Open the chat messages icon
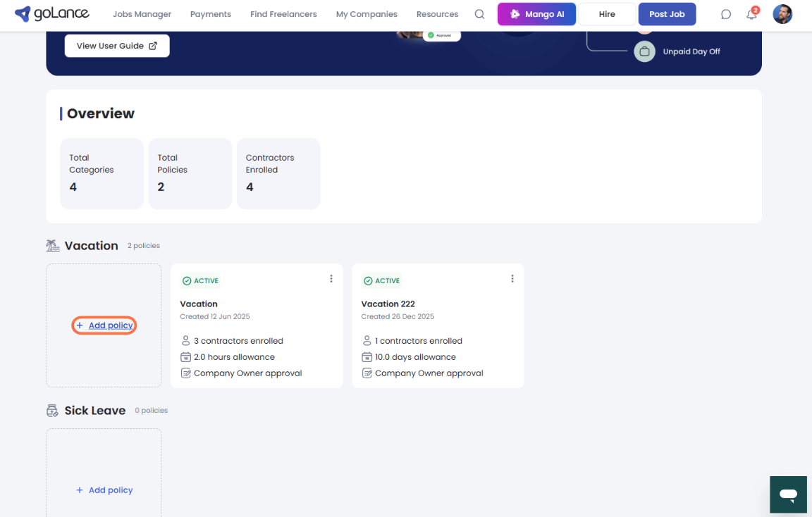Image resolution: width=812 pixels, height=517 pixels. pos(726,14)
